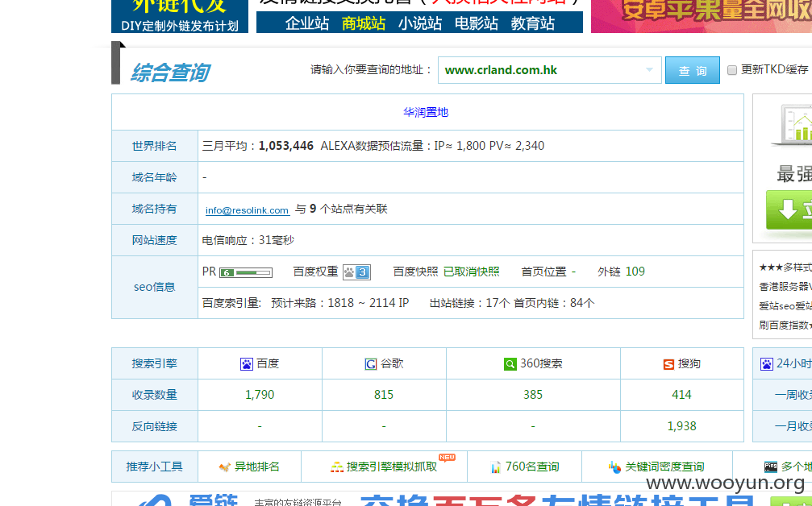Click the 760名查询 chart icon
The height and width of the screenshot is (506, 812).
point(496,467)
